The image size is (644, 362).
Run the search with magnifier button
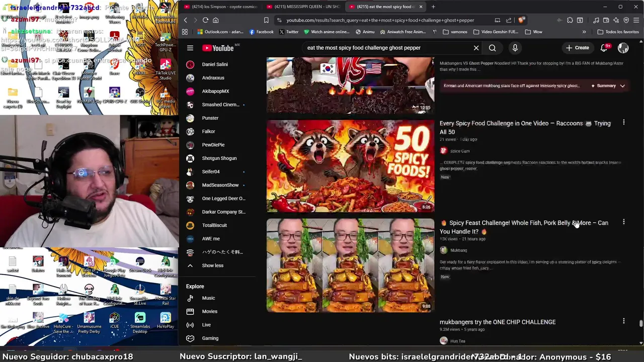(492, 48)
